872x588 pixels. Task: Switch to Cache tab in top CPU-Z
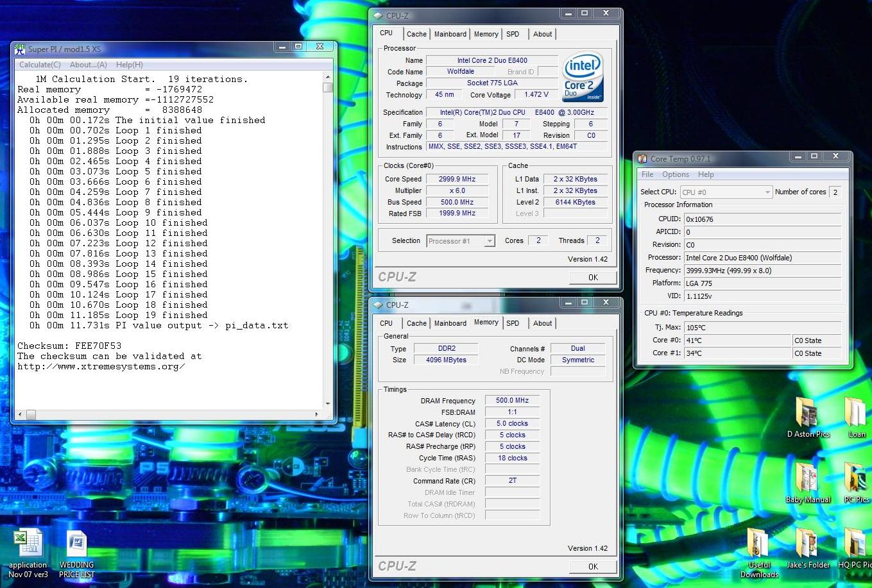pos(416,34)
